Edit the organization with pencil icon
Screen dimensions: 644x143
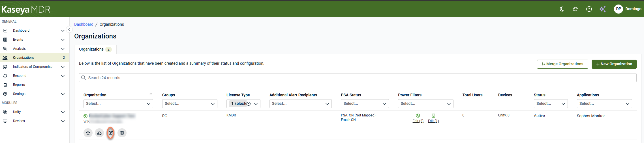click(x=111, y=133)
